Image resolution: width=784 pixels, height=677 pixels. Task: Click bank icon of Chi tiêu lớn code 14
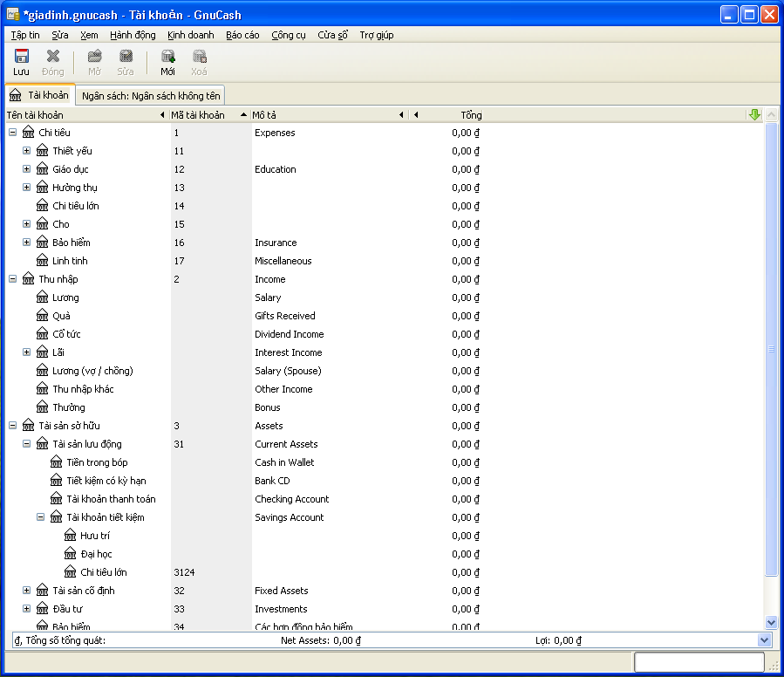[43, 206]
